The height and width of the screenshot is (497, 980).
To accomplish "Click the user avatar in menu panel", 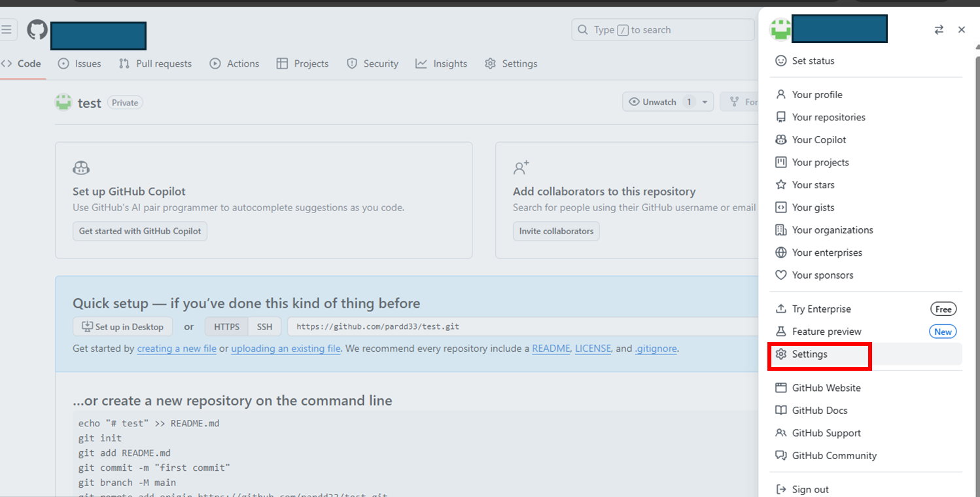I will pos(780,29).
